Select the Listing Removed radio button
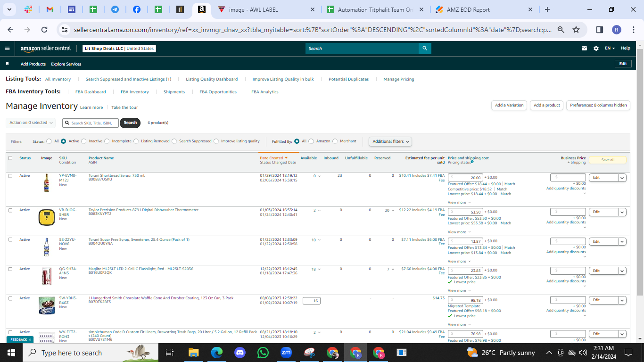The width and height of the screenshot is (644, 362). pos(136,141)
